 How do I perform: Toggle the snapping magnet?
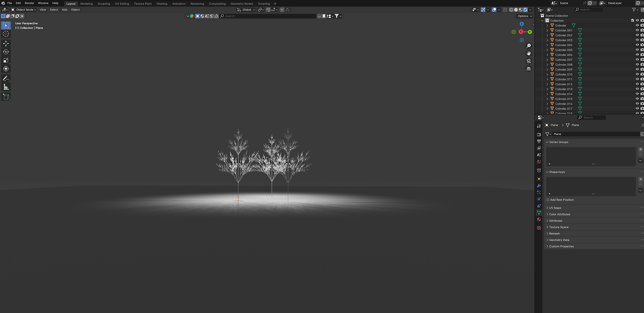(269, 10)
